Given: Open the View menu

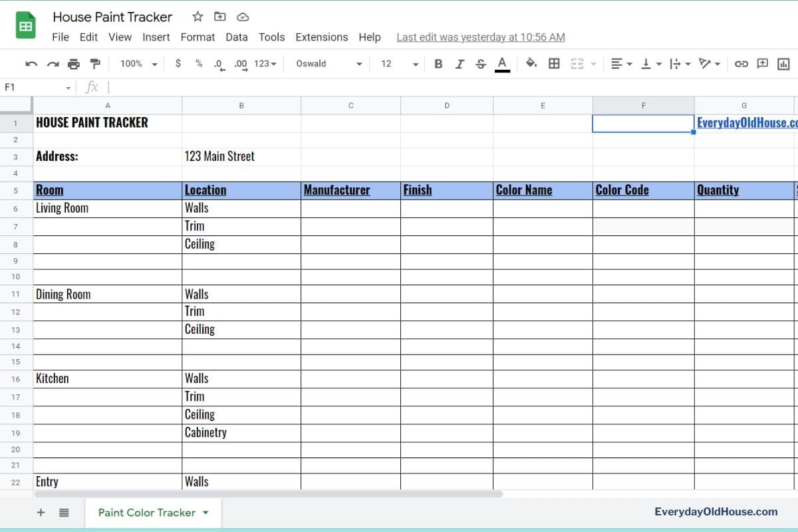Looking at the screenshot, I should point(120,37).
